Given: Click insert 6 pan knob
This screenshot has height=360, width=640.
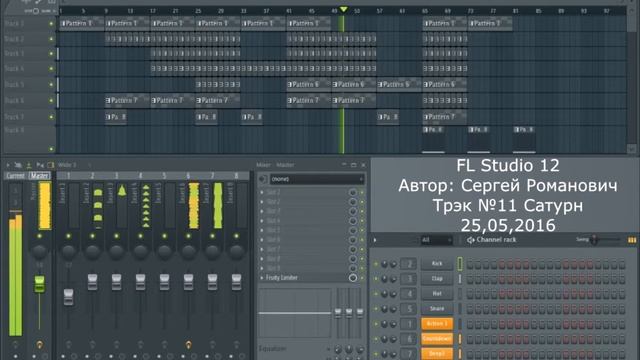Looking at the screenshot, I should 188,252.
